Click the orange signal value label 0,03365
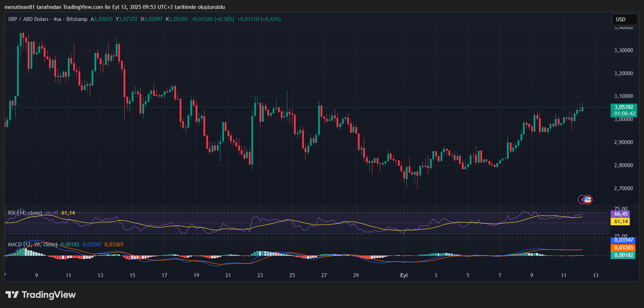 (624, 248)
